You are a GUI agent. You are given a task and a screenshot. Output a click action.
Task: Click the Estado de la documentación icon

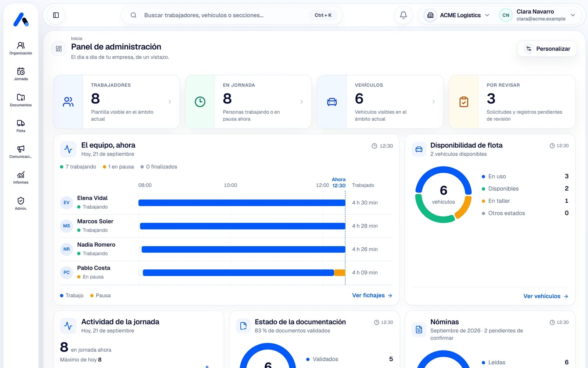tap(243, 326)
